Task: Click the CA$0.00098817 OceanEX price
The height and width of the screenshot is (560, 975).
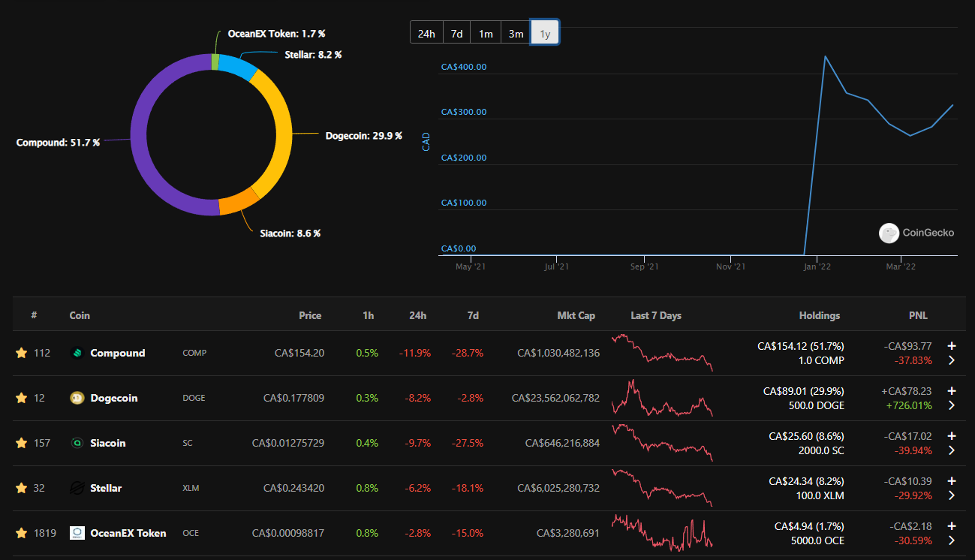Action: (x=288, y=533)
